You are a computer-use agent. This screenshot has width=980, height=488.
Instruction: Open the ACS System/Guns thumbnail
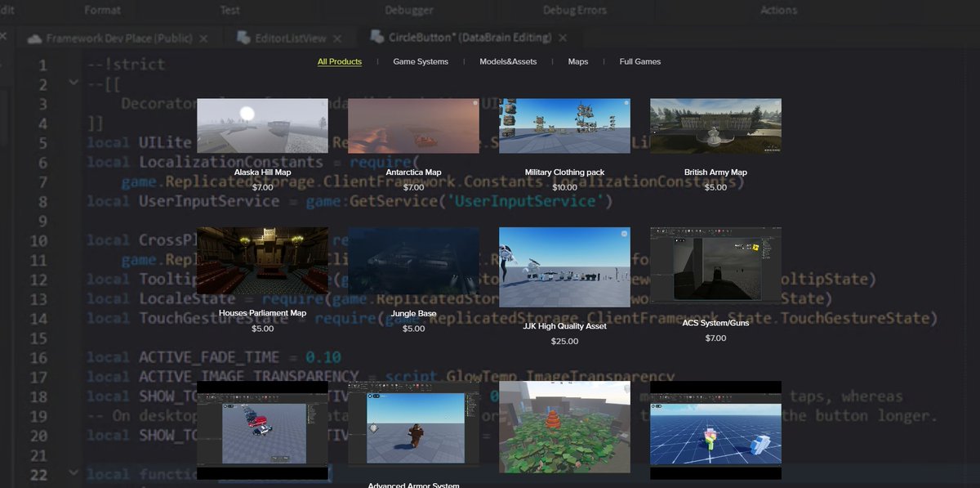(715, 264)
